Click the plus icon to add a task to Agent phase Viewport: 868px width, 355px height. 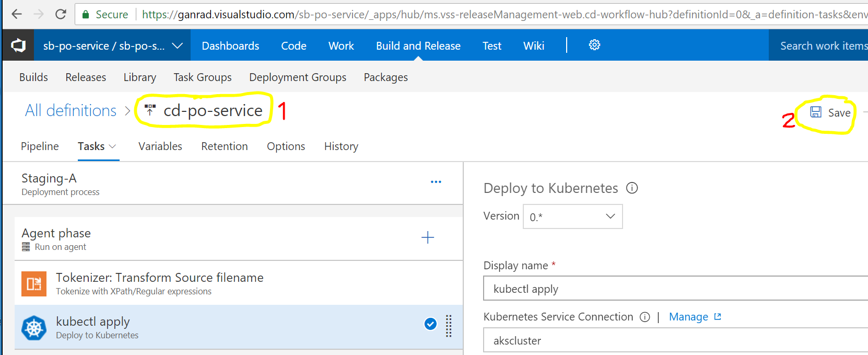coord(427,238)
